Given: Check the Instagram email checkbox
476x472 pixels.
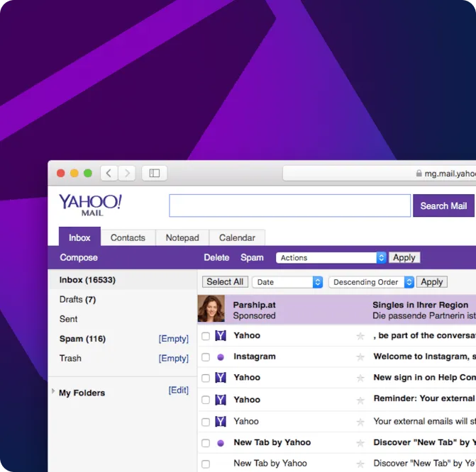Looking at the screenshot, I should click(x=206, y=357).
